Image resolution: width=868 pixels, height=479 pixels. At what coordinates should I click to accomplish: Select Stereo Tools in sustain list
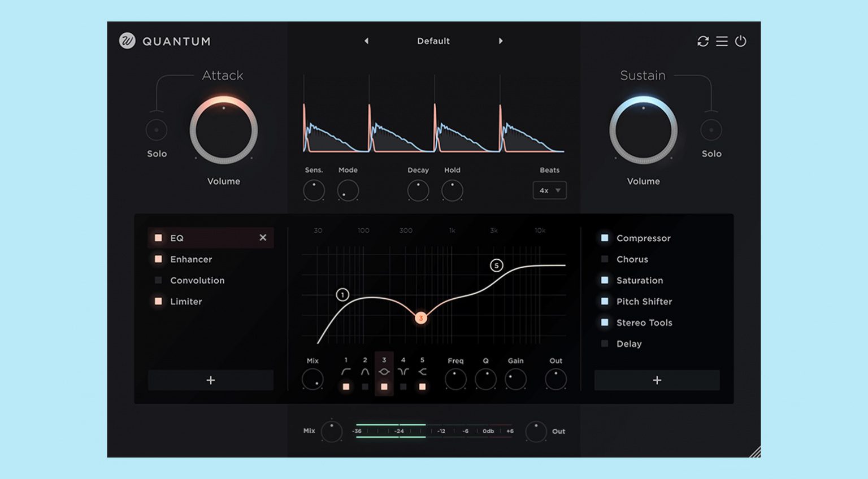click(644, 323)
